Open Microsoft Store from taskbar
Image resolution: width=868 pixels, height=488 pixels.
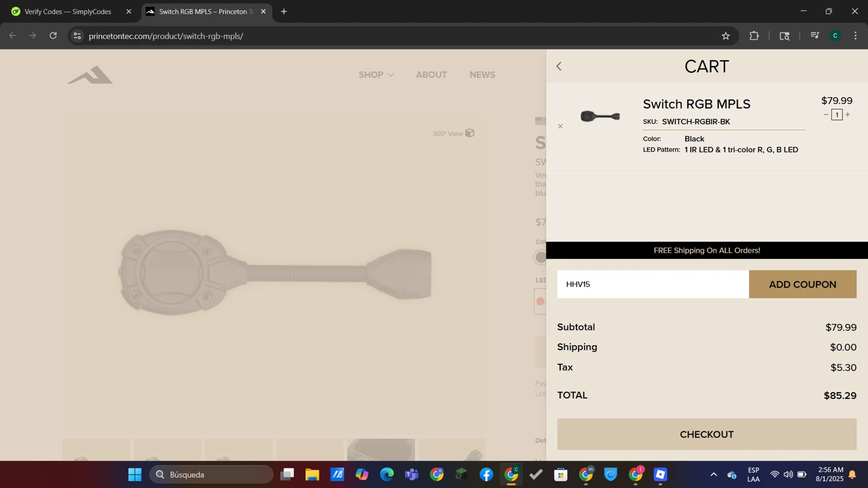pyautogui.click(x=561, y=475)
